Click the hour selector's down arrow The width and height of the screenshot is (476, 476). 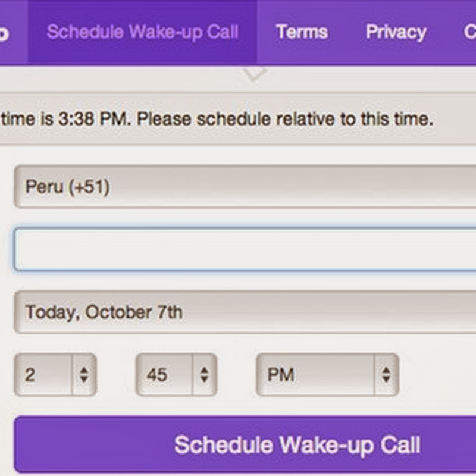(x=84, y=380)
